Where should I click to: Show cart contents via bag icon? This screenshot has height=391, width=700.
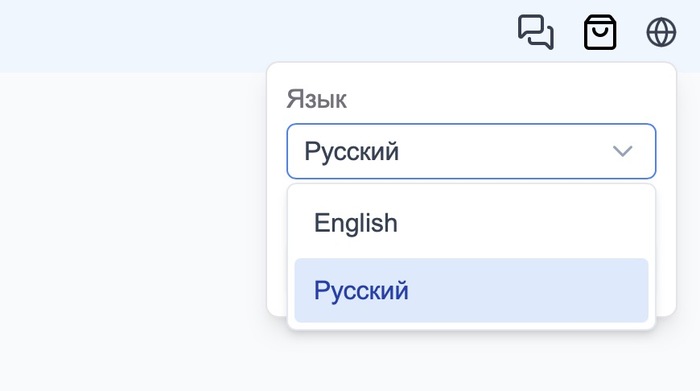600,32
